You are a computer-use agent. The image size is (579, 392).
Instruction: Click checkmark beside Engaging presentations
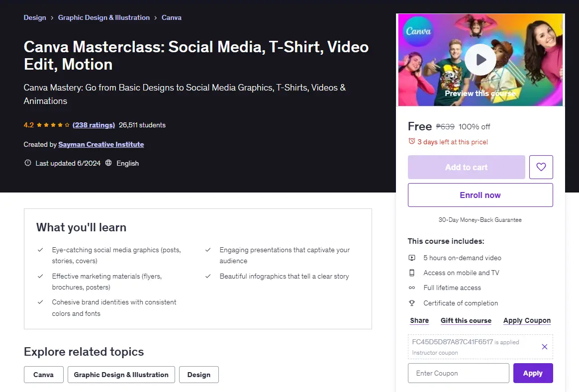click(x=208, y=250)
